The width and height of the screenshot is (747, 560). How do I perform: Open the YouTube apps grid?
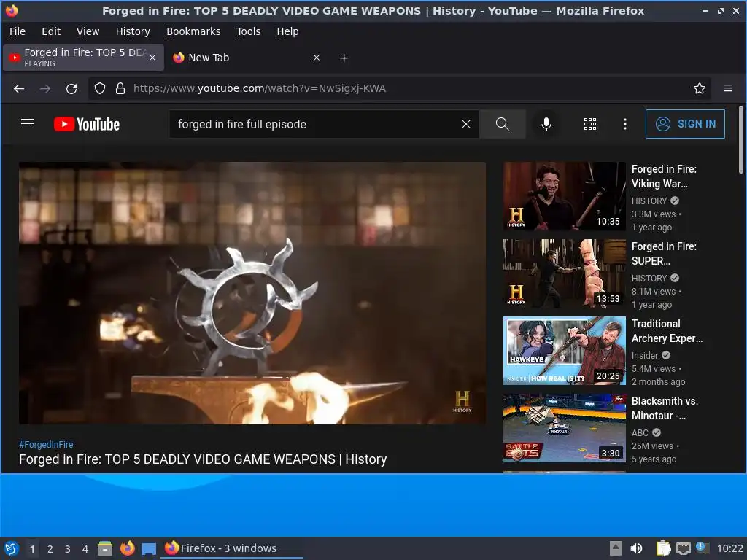(x=589, y=124)
